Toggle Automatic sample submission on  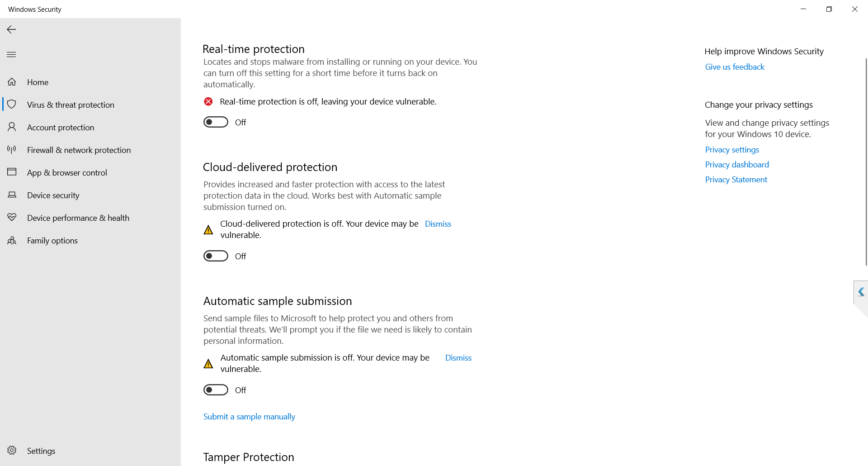coord(216,390)
